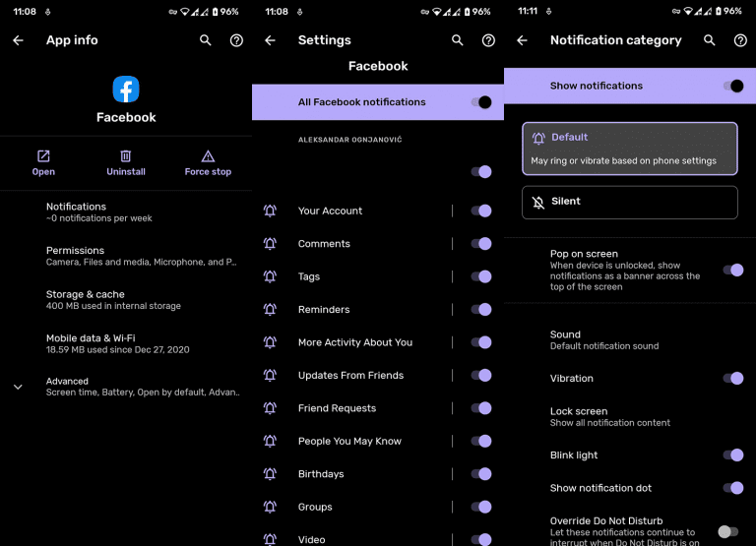Expand the Advanced section chevron
The width and height of the screenshot is (756, 546).
(18, 387)
